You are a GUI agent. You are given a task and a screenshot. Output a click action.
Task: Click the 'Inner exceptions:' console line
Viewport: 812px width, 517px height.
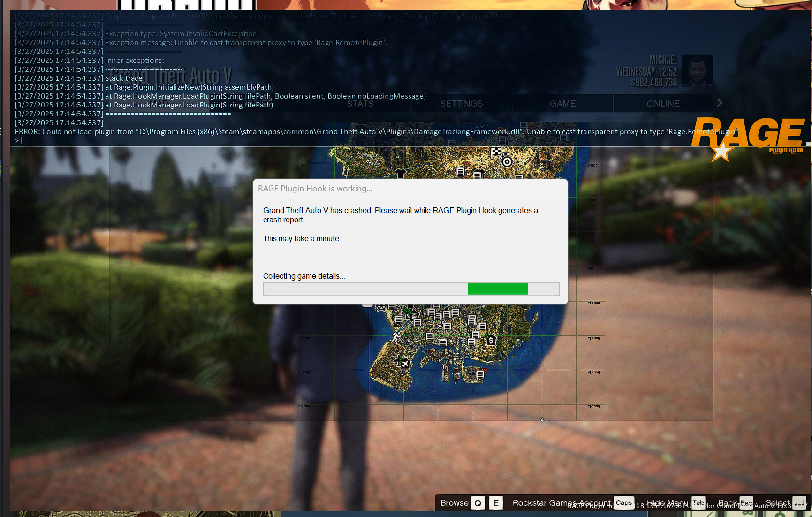[89, 61]
